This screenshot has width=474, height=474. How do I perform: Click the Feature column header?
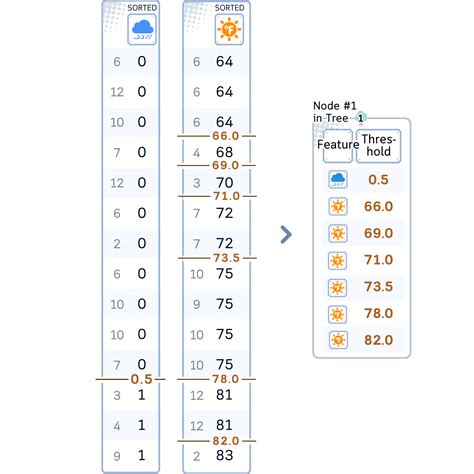click(338, 146)
